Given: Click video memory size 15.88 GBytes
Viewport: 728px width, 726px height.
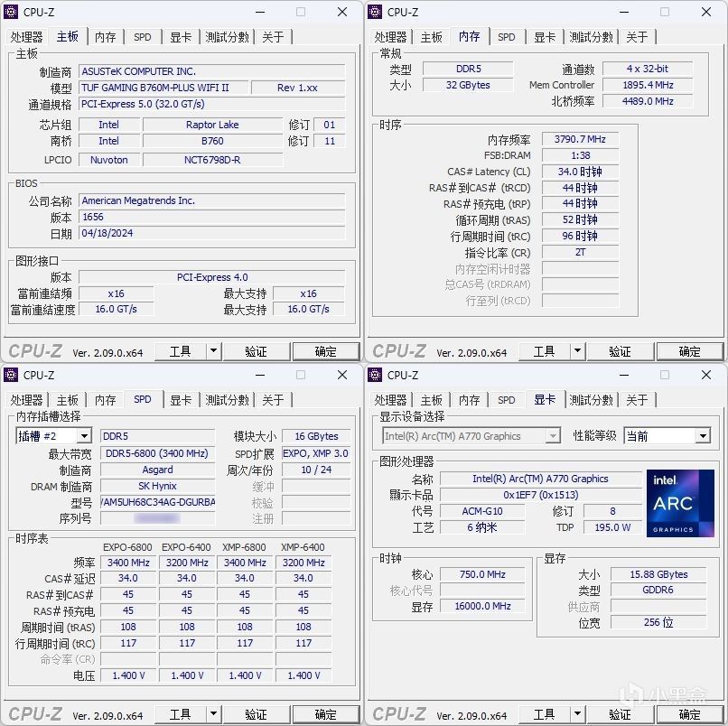Looking at the screenshot, I should click(658, 574).
